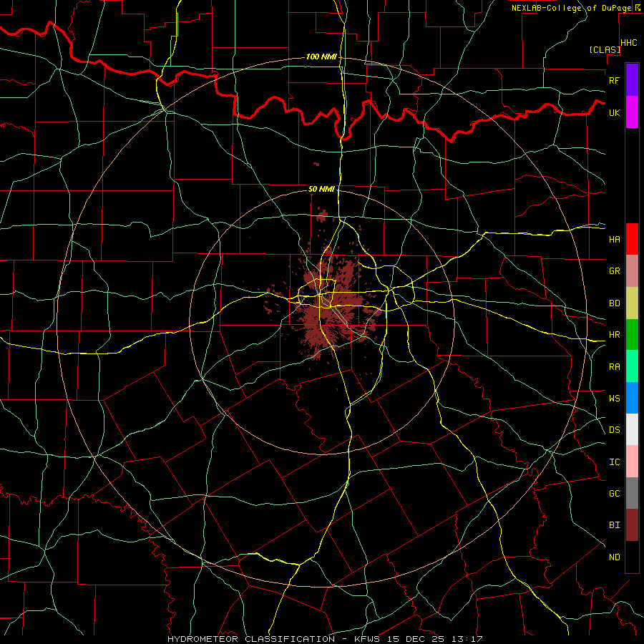644x644 pixels.
Task: Click the HR legend label
Action: (x=614, y=335)
